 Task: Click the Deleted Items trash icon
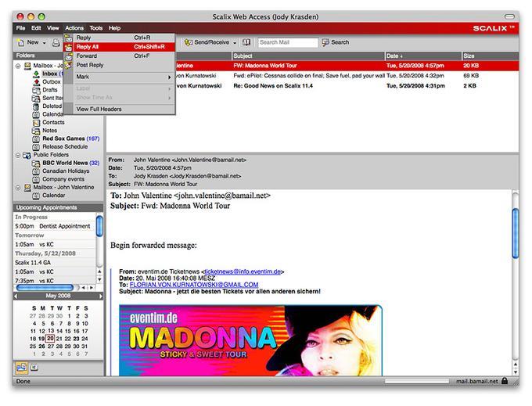tap(36, 106)
